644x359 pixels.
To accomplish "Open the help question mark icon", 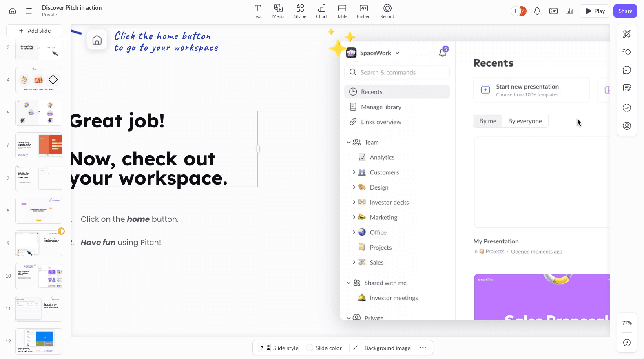I will tap(627, 343).
